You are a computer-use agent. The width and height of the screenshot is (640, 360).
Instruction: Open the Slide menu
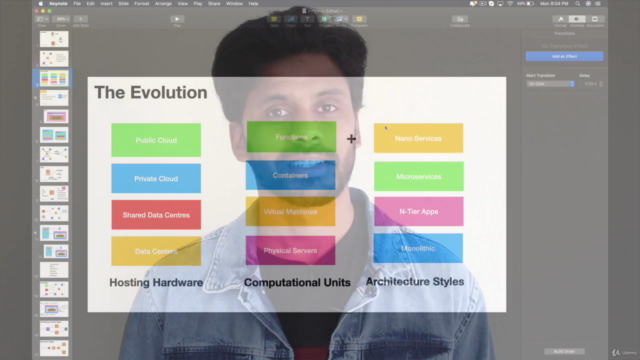click(123, 4)
